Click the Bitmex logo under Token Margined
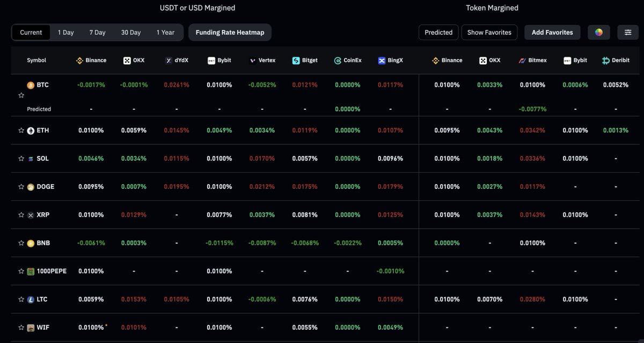The height and width of the screenshot is (343, 644). tap(521, 60)
